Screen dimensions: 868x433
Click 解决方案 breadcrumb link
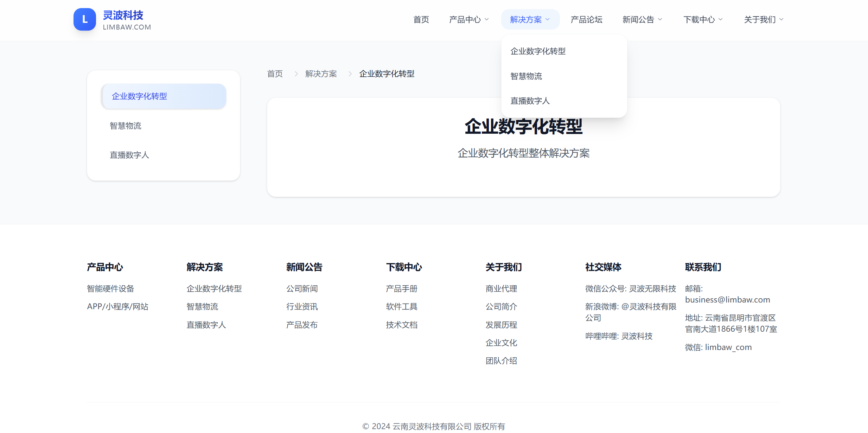[321, 74]
